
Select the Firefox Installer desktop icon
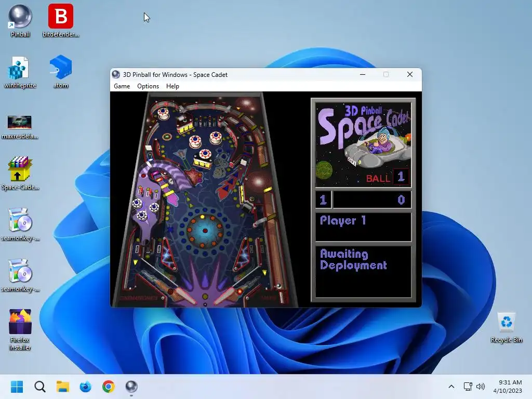[x=20, y=329]
